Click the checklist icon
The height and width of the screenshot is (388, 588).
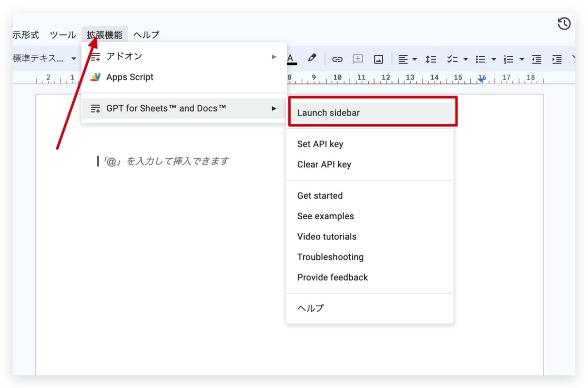point(452,59)
